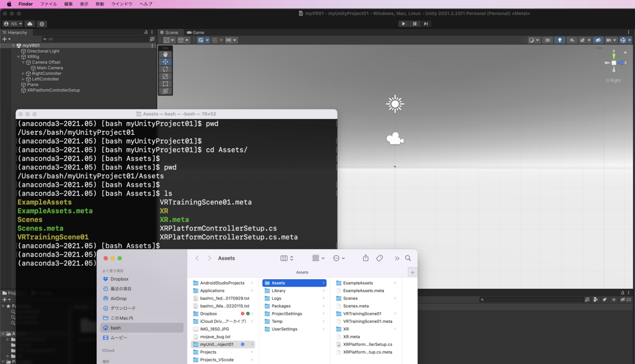Select the Scale tool in Scene view
This screenshot has height=364, width=635.
tap(166, 77)
